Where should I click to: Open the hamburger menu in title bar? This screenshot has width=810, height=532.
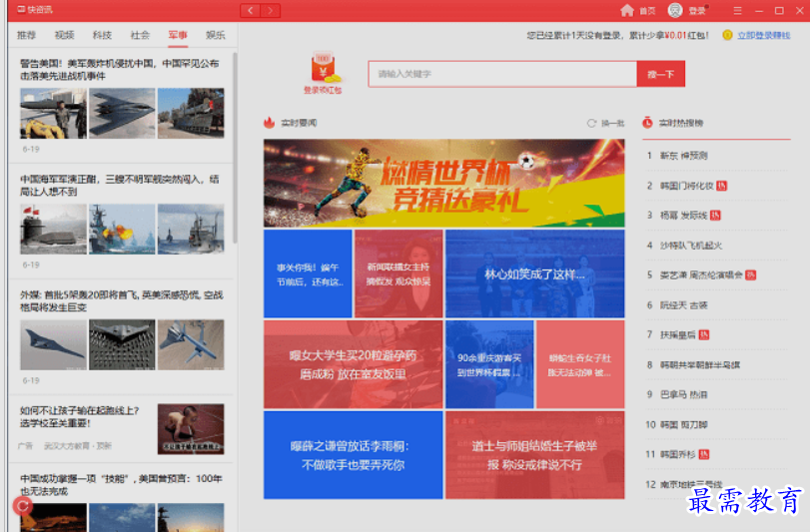pyautogui.click(x=737, y=10)
